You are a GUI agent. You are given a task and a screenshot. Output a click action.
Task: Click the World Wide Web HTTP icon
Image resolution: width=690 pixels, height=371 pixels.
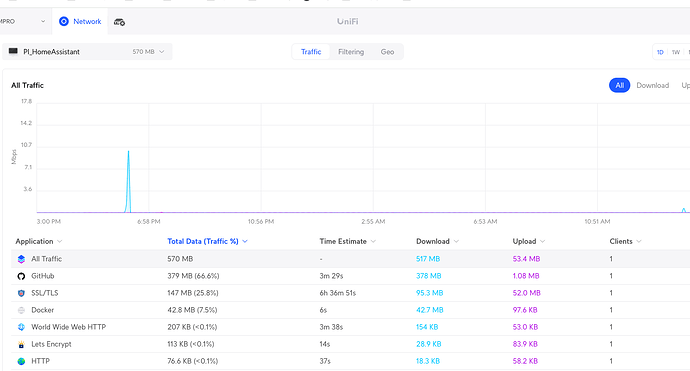(x=21, y=327)
